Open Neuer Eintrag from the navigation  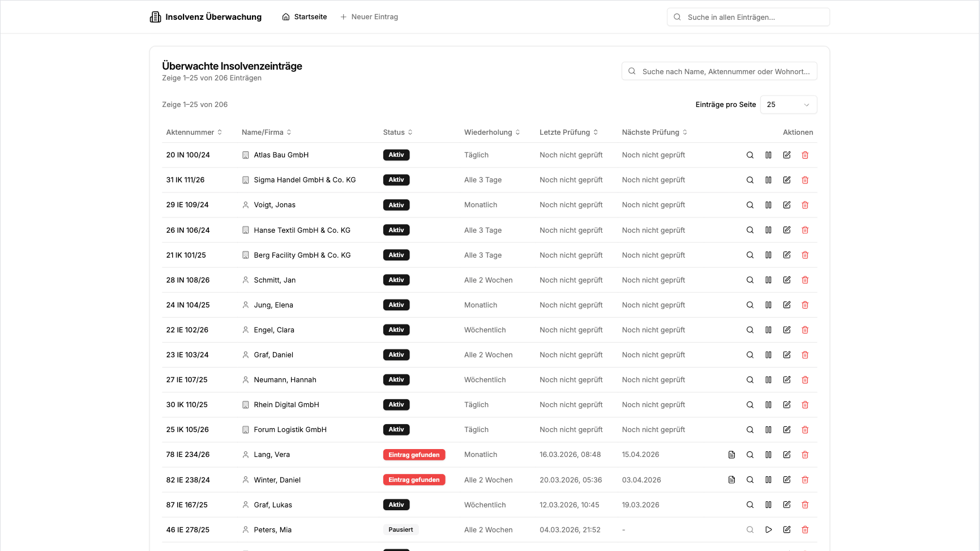pos(369,17)
